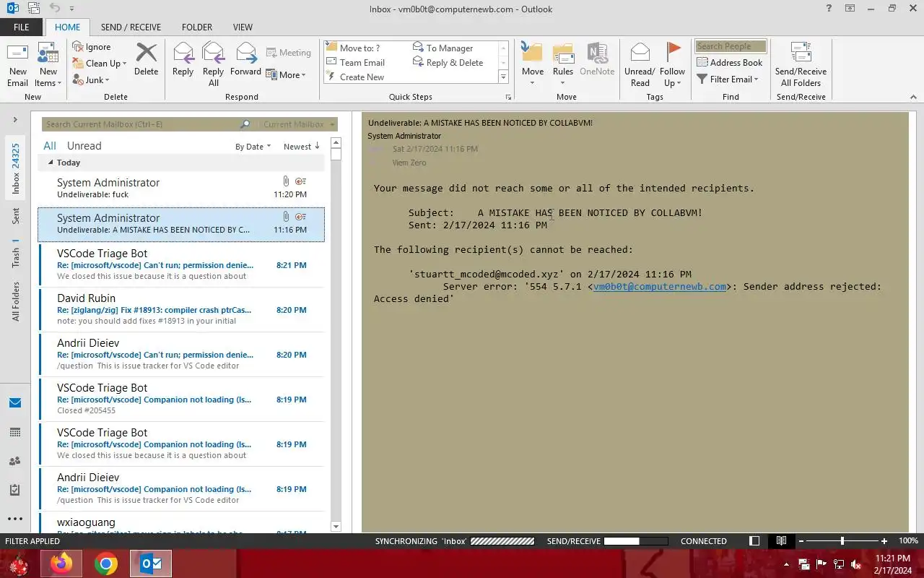The image size is (924, 578).
Task: Select the To Manager quick step
Action: pos(443,48)
